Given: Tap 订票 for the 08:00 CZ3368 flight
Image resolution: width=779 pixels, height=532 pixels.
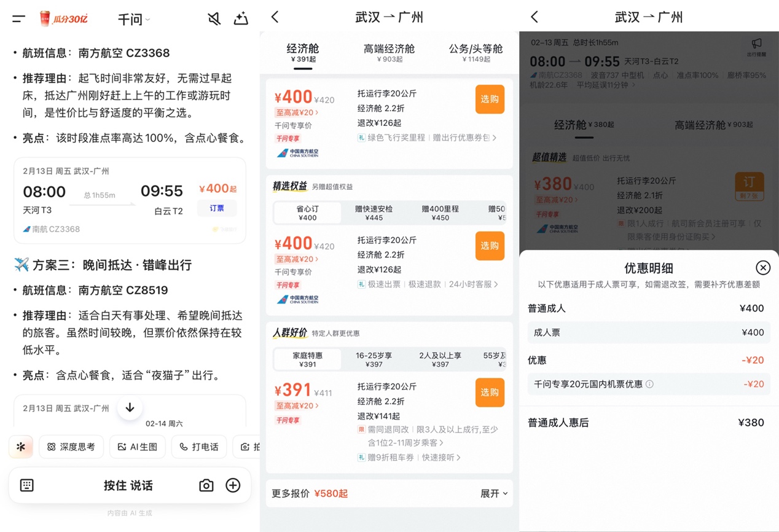Looking at the screenshot, I should pos(217,208).
